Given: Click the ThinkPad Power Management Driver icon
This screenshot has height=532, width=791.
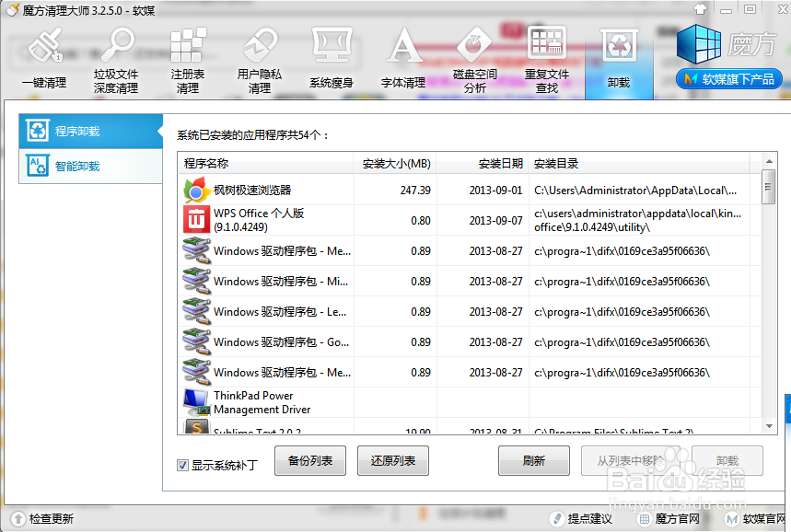Looking at the screenshot, I should coord(196,402).
